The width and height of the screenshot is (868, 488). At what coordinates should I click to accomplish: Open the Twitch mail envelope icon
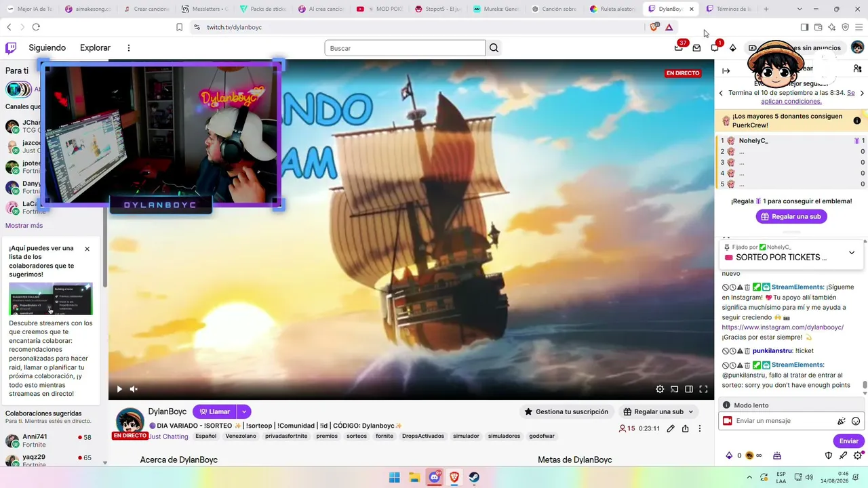pos(696,48)
